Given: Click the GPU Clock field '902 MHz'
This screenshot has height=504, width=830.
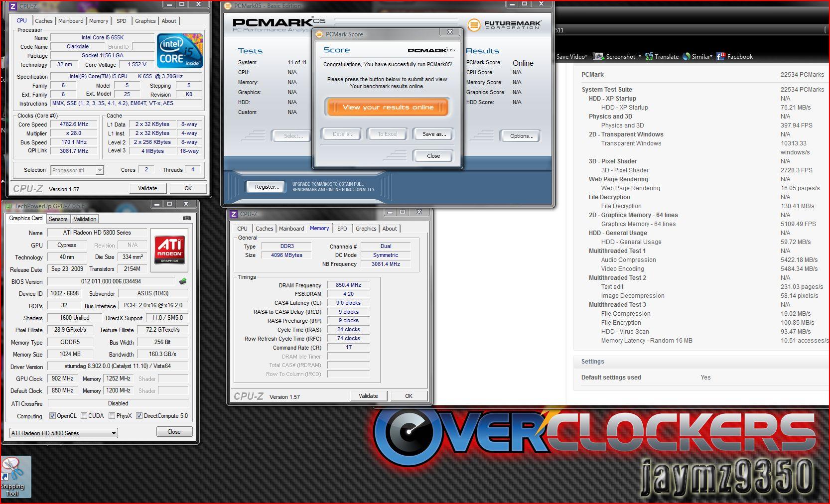Looking at the screenshot, I should click(x=62, y=378).
